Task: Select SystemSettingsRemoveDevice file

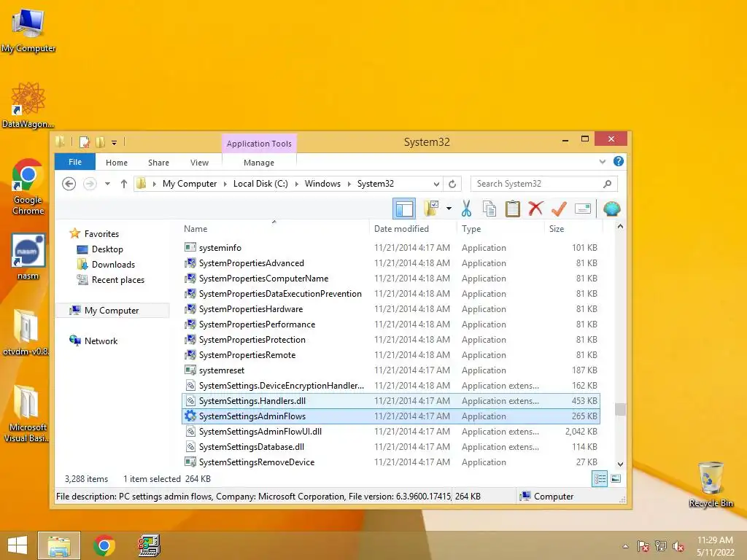Action: pyautogui.click(x=391, y=462)
